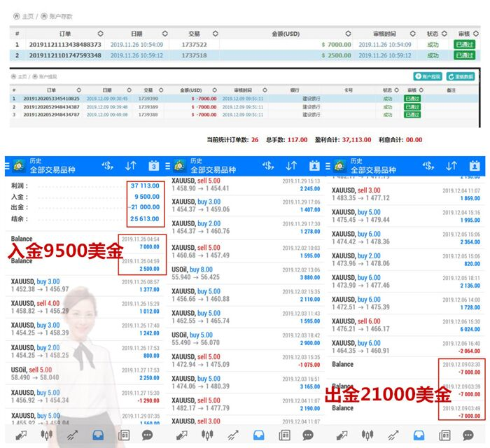Click 主页 breadcrumb above the deposit table
The height and width of the screenshot is (448, 490).
click(x=27, y=16)
